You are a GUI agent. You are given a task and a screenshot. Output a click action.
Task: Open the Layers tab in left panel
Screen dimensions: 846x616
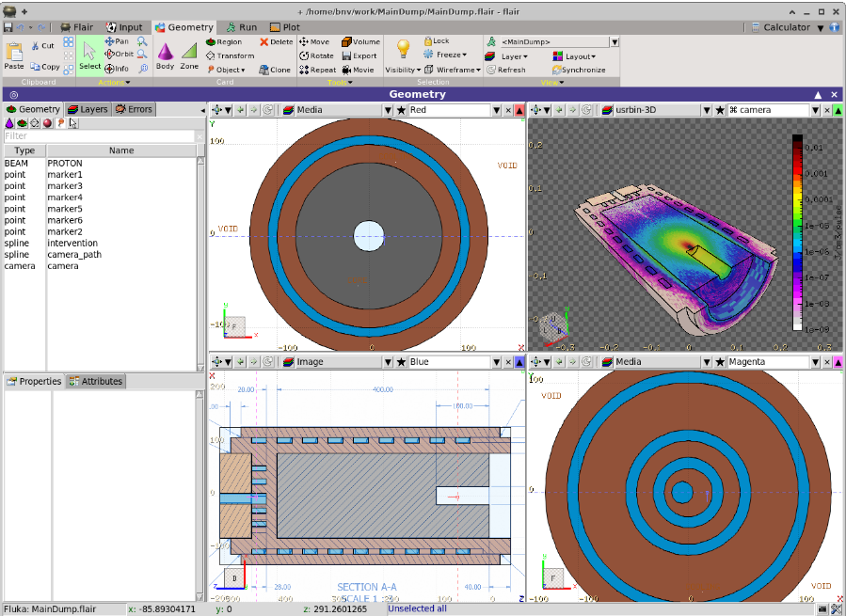pyautogui.click(x=88, y=109)
